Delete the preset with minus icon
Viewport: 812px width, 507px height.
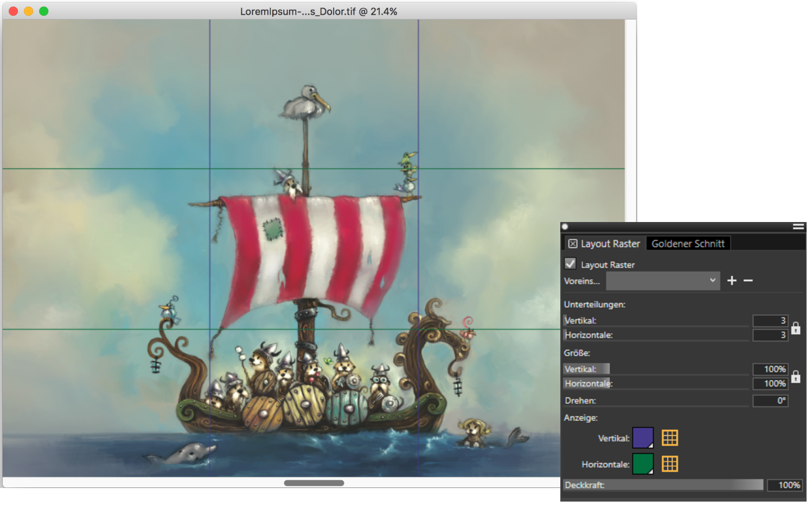(x=748, y=281)
